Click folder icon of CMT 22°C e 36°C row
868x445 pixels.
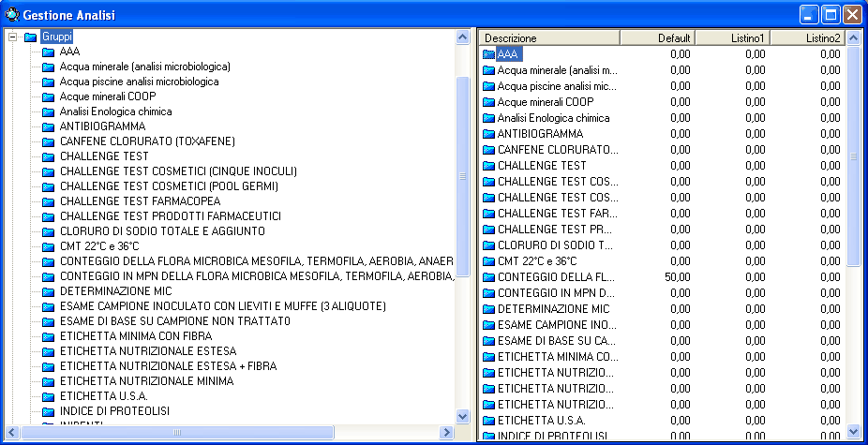point(487,261)
